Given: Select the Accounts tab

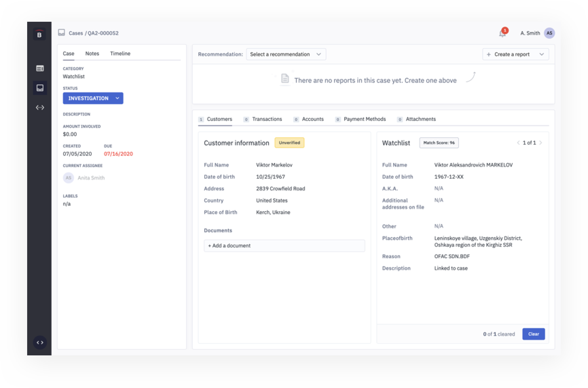Looking at the screenshot, I should (309, 119).
